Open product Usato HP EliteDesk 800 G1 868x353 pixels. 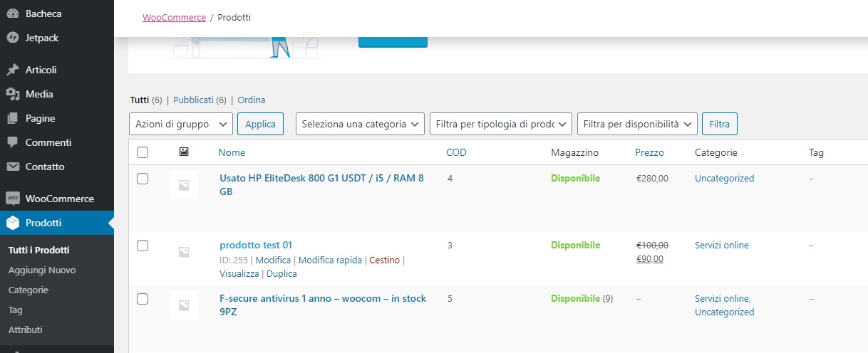point(322,185)
